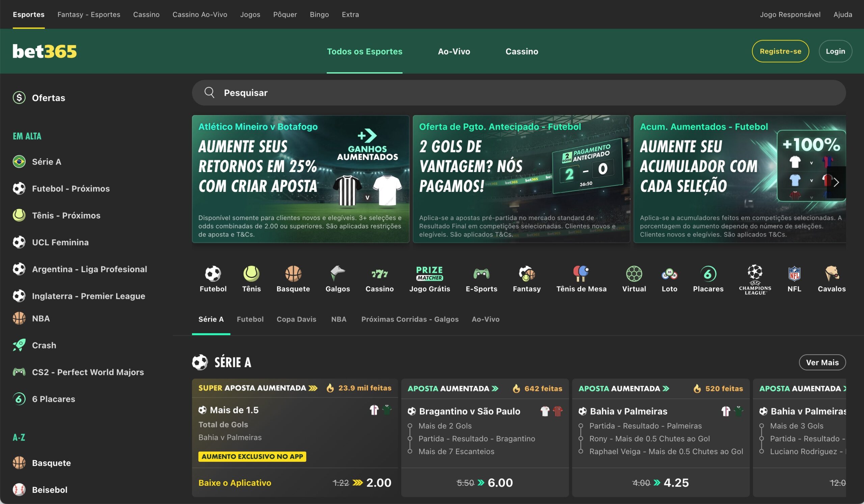The image size is (864, 504).
Task: Select the 4.25 boosted odds Bahia bet
Action: (x=661, y=482)
